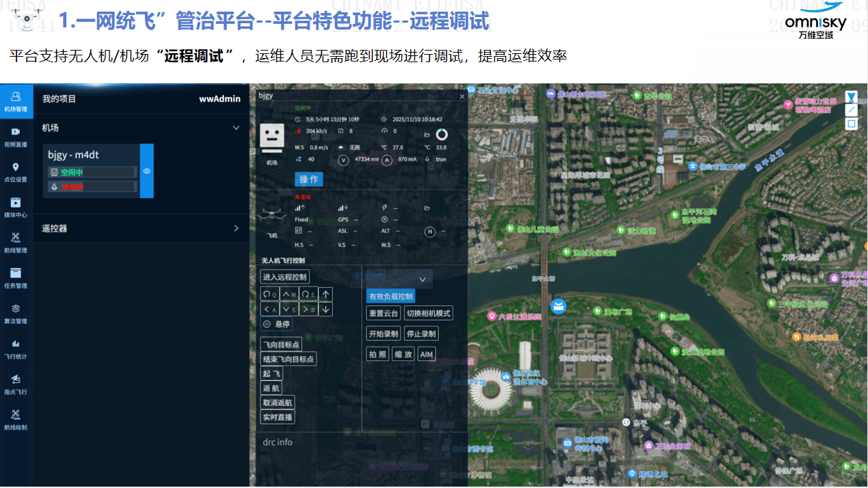The image size is (868, 488).
Task: Open 算法管理 in the sidebar
Action: [x=16, y=313]
